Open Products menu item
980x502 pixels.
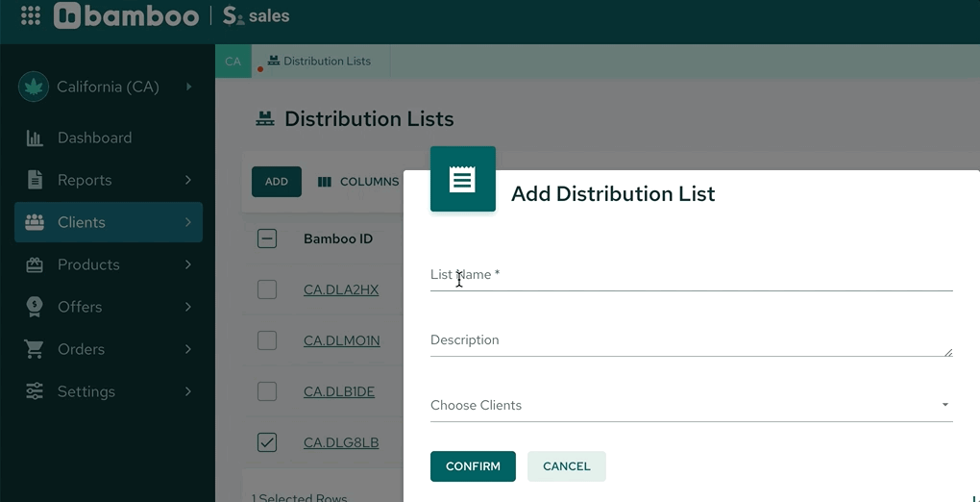109,264
